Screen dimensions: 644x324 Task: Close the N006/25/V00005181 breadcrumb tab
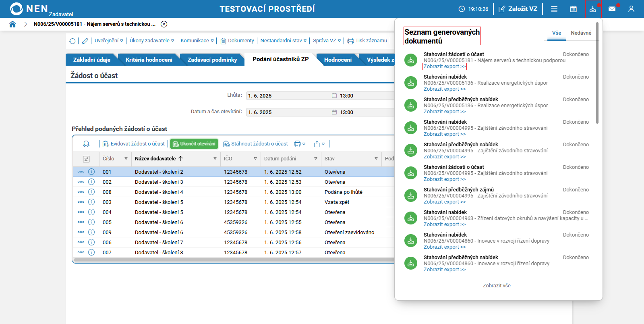coord(164,24)
